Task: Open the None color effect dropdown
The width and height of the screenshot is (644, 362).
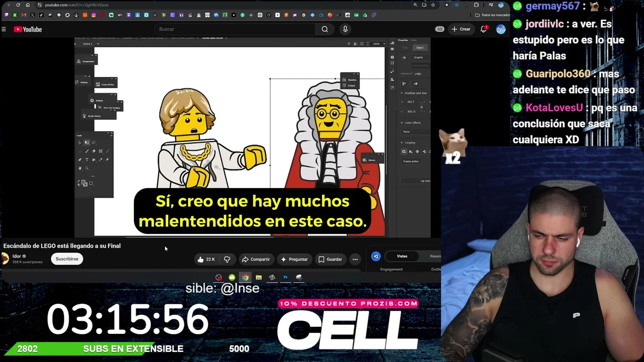Action: (x=415, y=132)
